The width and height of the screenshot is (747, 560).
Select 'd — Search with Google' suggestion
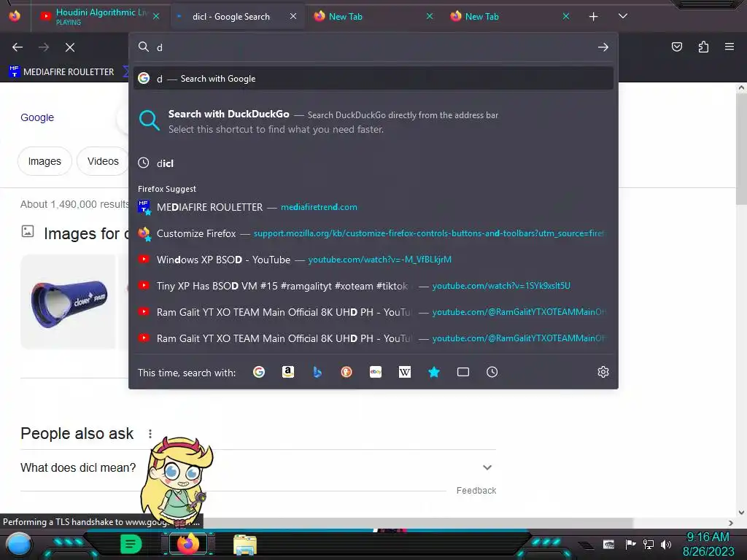[x=373, y=79]
